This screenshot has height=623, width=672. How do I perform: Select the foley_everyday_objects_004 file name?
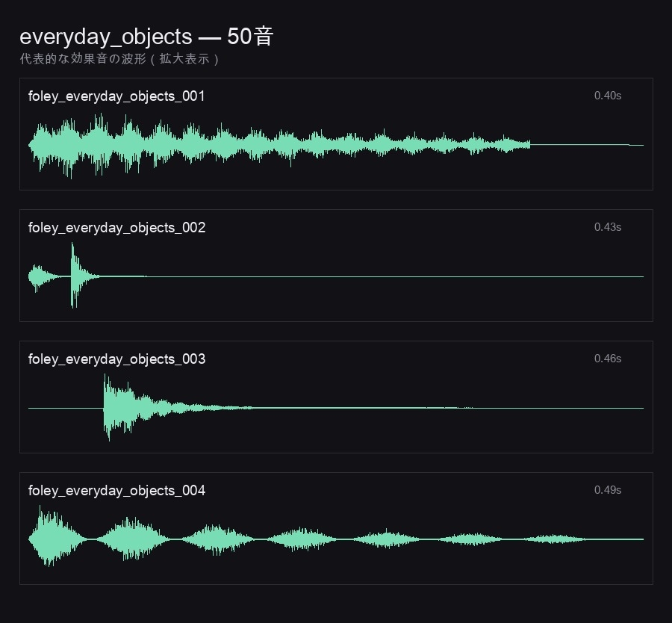[117, 490]
